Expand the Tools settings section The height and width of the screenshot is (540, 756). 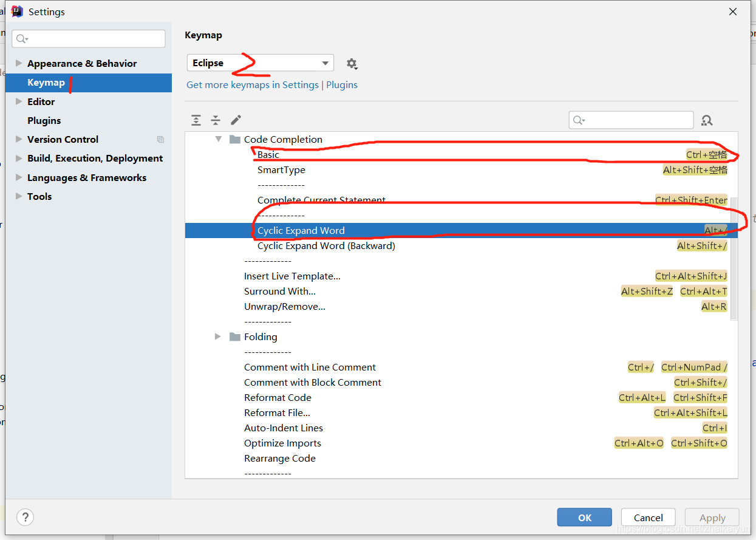pyautogui.click(x=19, y=196)
